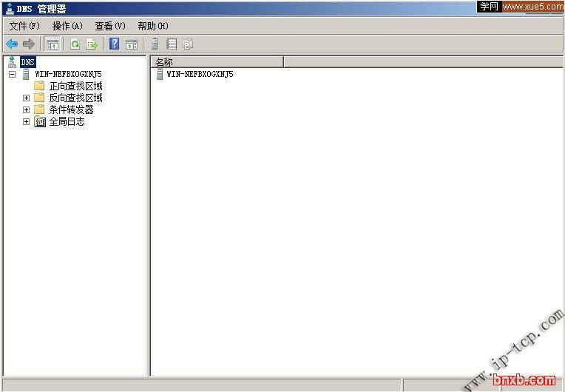Open the 操作(A) menu
This screenshot has width=565, height=392.
click(67, 26)
